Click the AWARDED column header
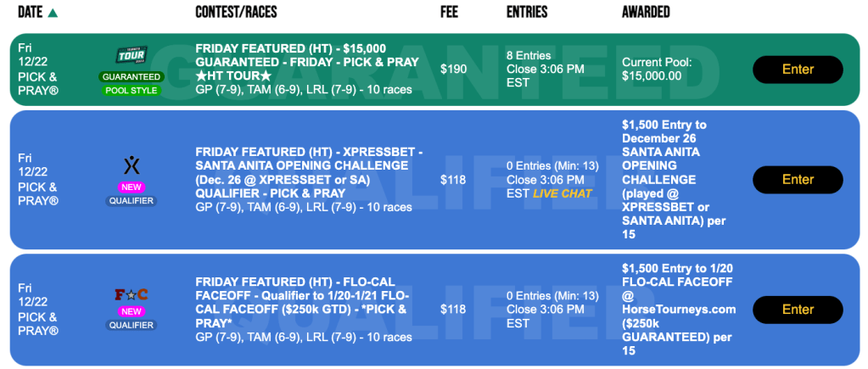Viewport: 868px width, 369px height. coord(646,13)
